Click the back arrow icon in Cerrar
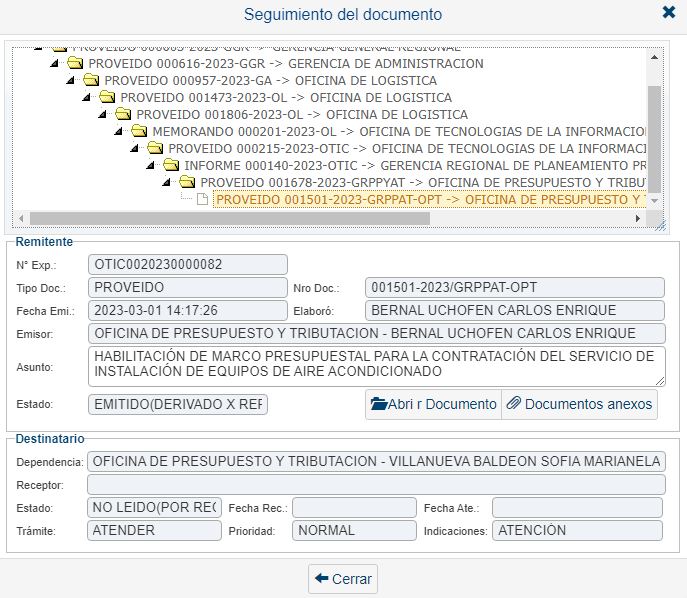This screenshot has width=687, height=598. click(x=322, y=578)
